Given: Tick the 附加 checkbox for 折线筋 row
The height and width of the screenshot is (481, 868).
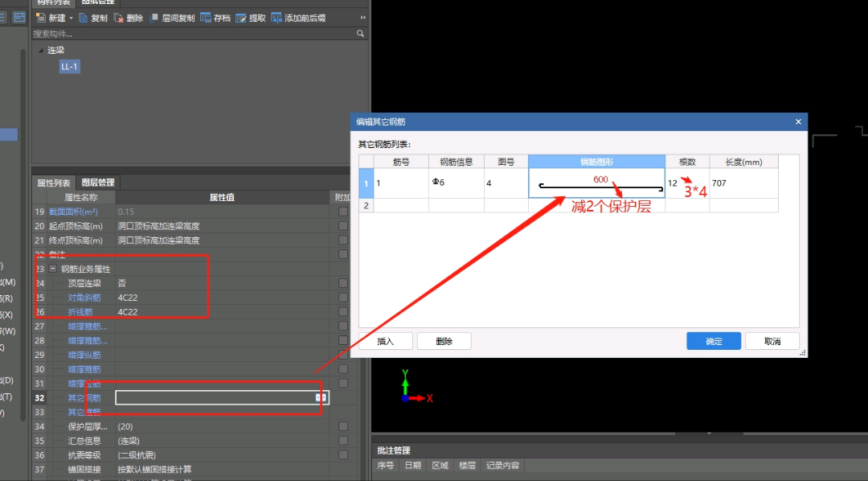Looking at the screenshot, I should click(x=343, y=312).
